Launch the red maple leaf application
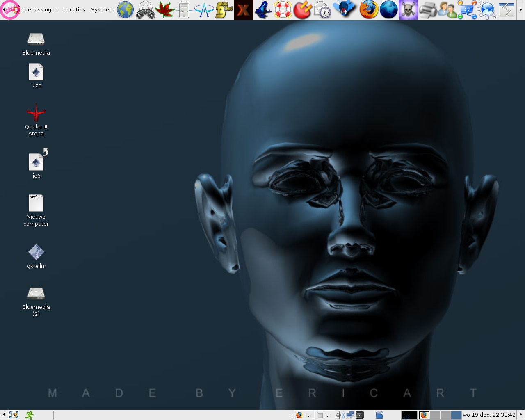 click(x=165, y=10)
